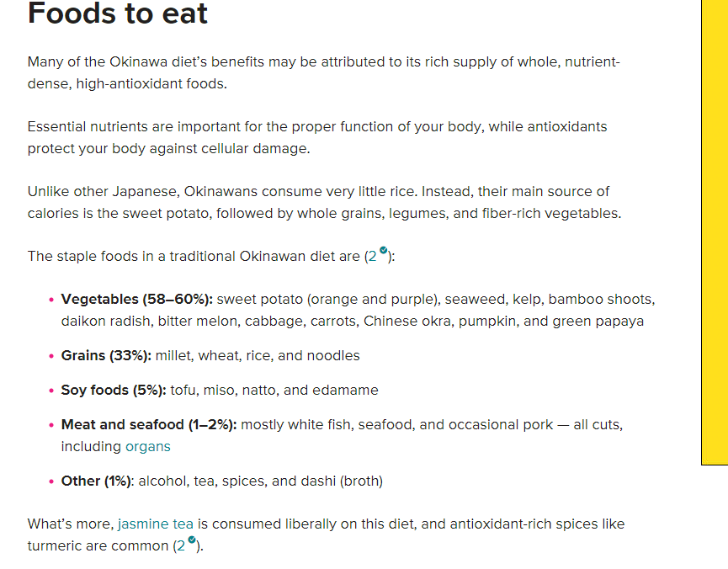Image resolution: width=728 pixels, height=569 pixels.
Task: Click the pink bullet before Soy foods
Action: [x=51, y=391]
